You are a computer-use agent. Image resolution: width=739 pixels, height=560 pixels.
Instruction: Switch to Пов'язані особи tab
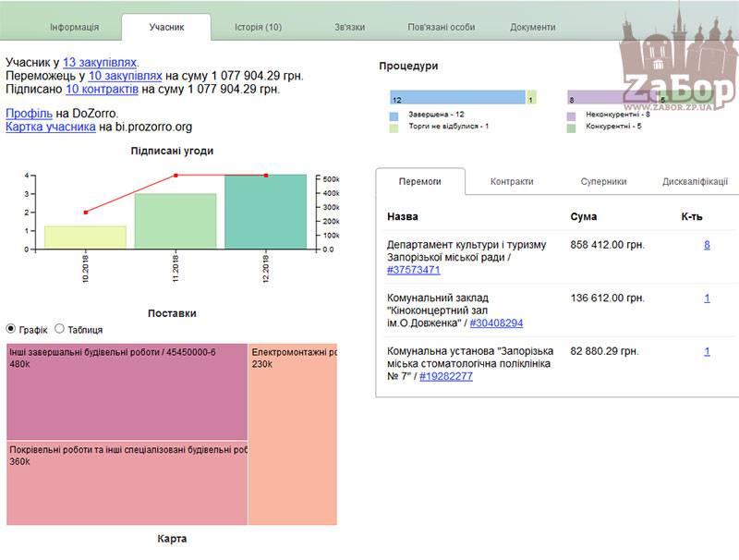pyautogui.click(x=441, y=27)
